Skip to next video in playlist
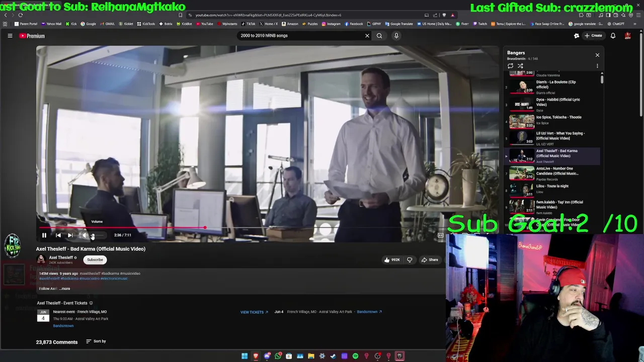The image size is (644, 362). click(70, 235)
